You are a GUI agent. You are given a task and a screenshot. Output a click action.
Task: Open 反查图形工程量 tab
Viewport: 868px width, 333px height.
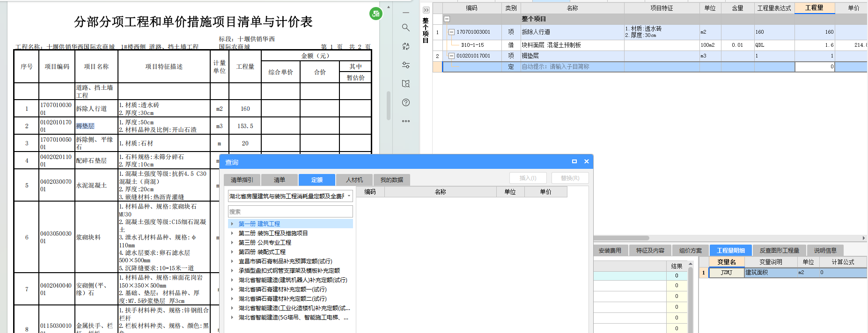[x=779, y=250]
